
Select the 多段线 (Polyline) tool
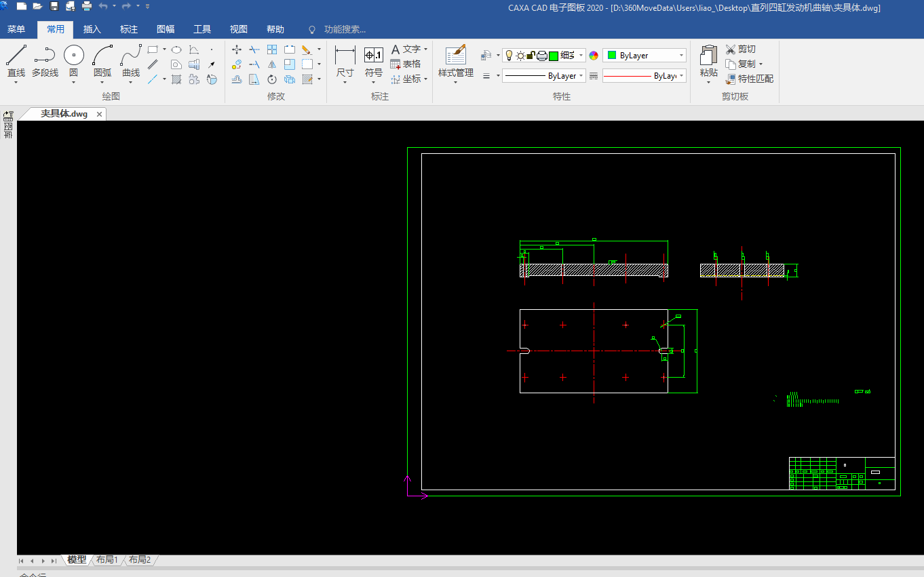[45, 61]
